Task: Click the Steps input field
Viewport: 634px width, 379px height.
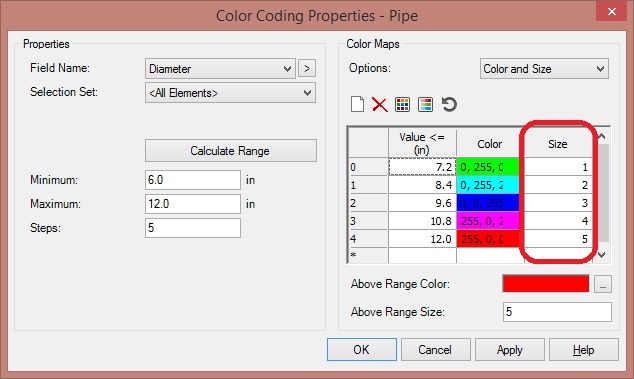Action: [193, 228]
